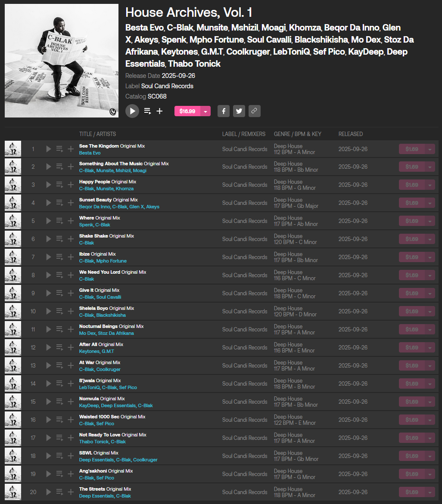The height and width of the screenshot is (504, 442).
Task: Open artist link Besta Evo on track 1
Action: tap(90, 153)
